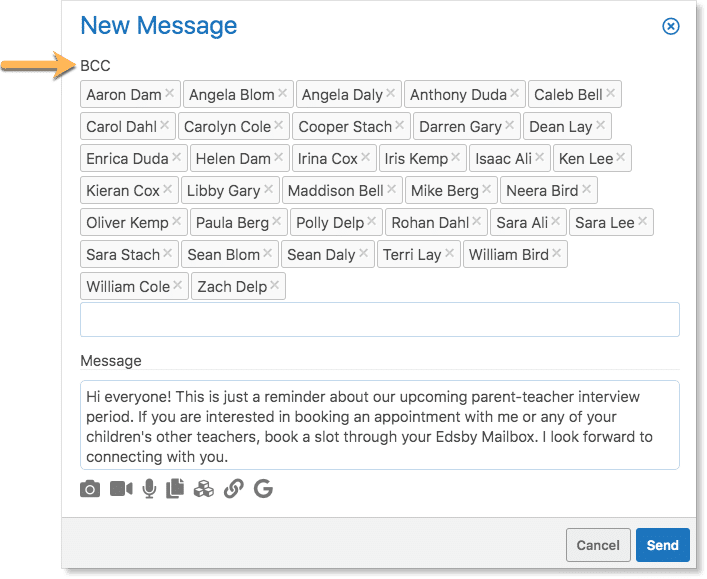Remove Sean Blom from BCC list

(267, 253)
